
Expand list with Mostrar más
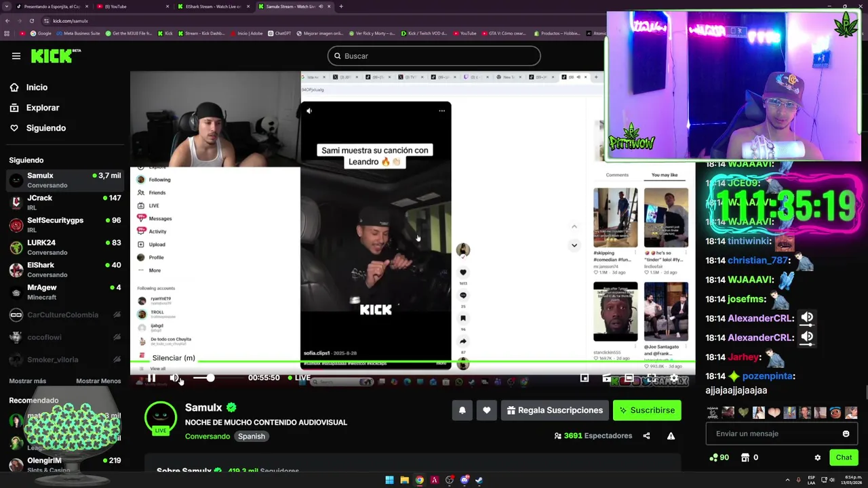[x=28, y=381]
